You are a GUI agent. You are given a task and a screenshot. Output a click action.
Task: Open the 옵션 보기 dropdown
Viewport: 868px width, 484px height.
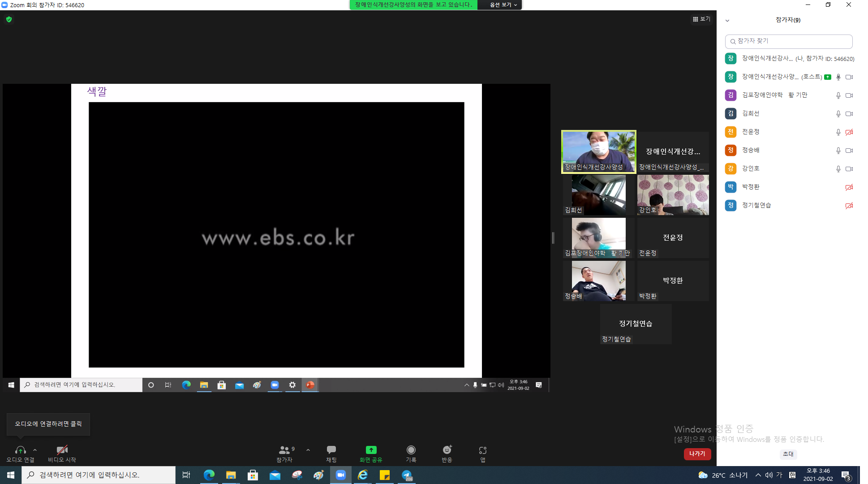click(x=503, y=5)
